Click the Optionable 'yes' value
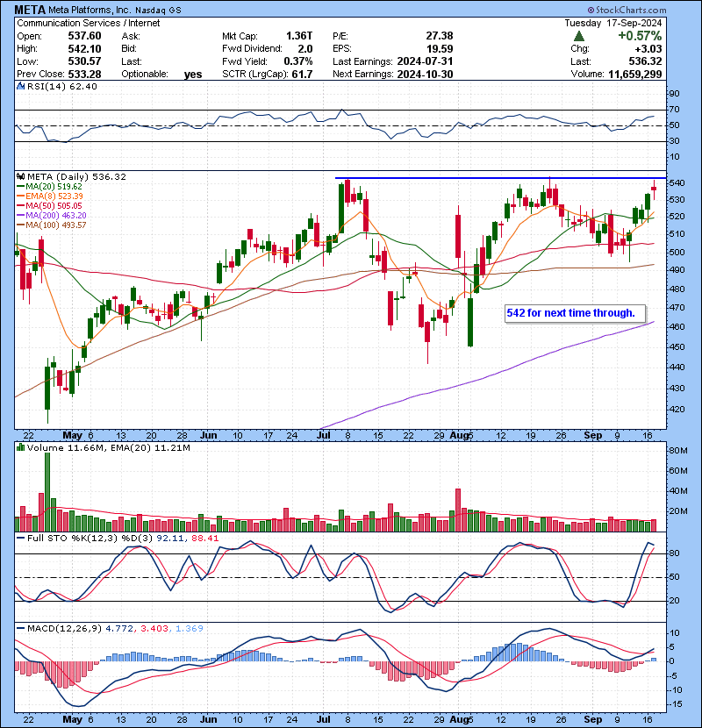Screen dimensions: 702x728 (193, 75)
